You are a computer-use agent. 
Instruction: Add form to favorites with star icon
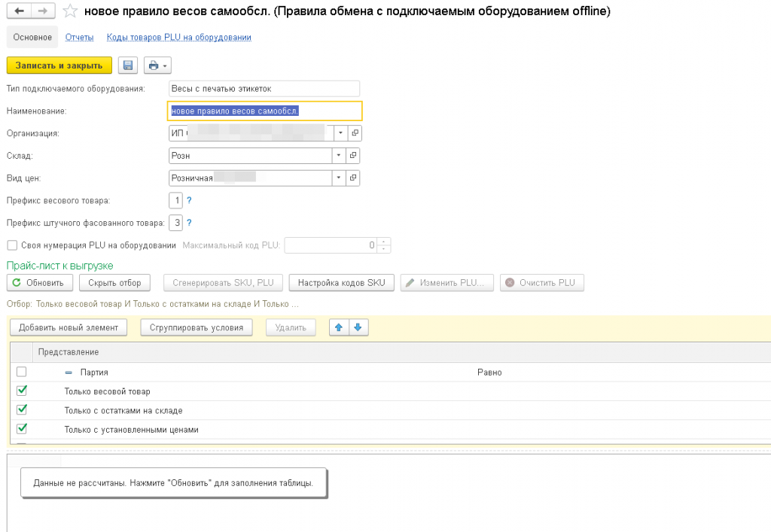70,11
